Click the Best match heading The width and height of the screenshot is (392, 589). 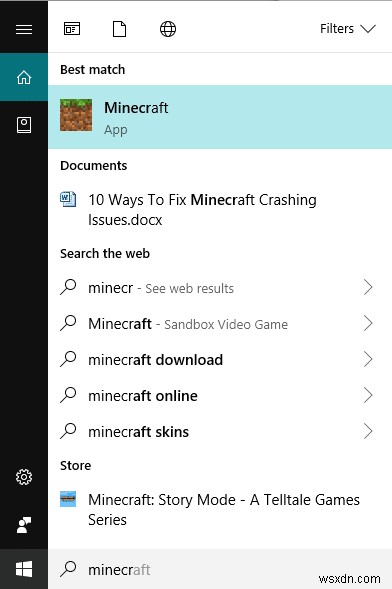[92, 69]
